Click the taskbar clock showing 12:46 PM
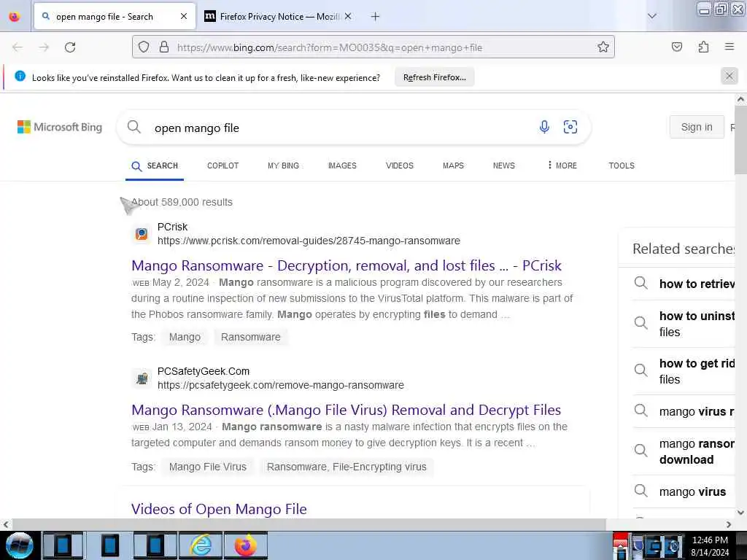Screen dimensions: 747x560 point(710,546)
